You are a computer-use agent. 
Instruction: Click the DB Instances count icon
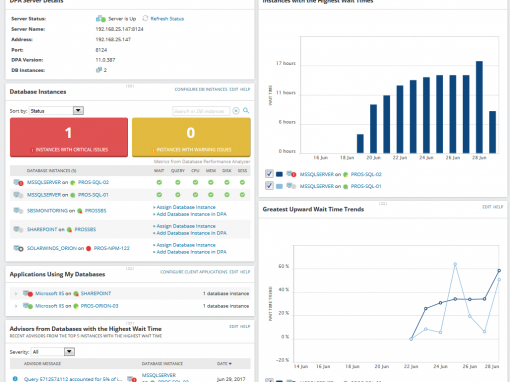click(x=99, y=70)
